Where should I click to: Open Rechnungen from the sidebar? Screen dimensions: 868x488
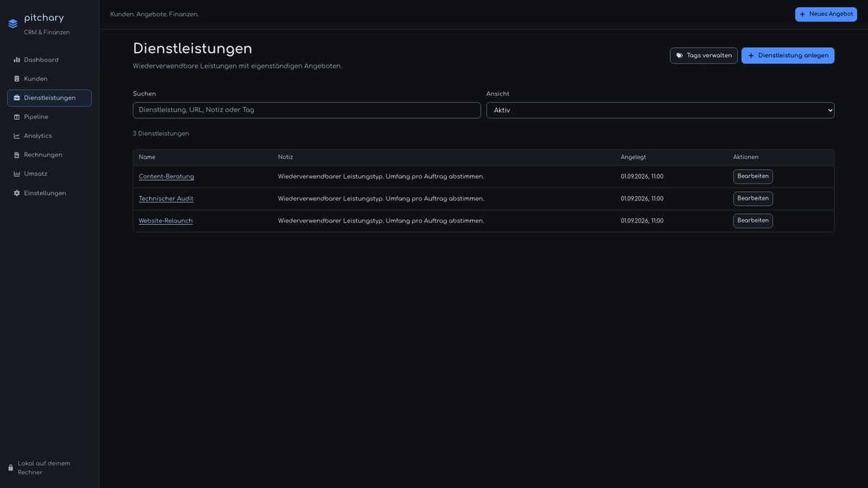pos(49,155)
